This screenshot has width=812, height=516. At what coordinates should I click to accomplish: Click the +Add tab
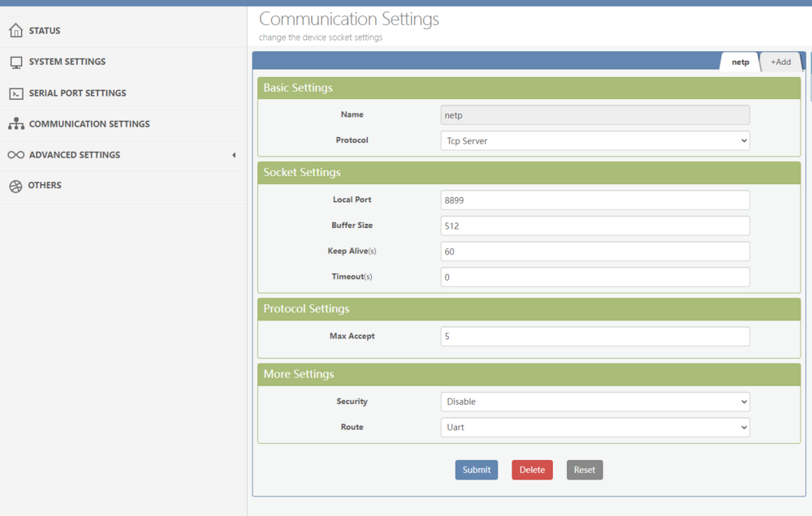780,62
